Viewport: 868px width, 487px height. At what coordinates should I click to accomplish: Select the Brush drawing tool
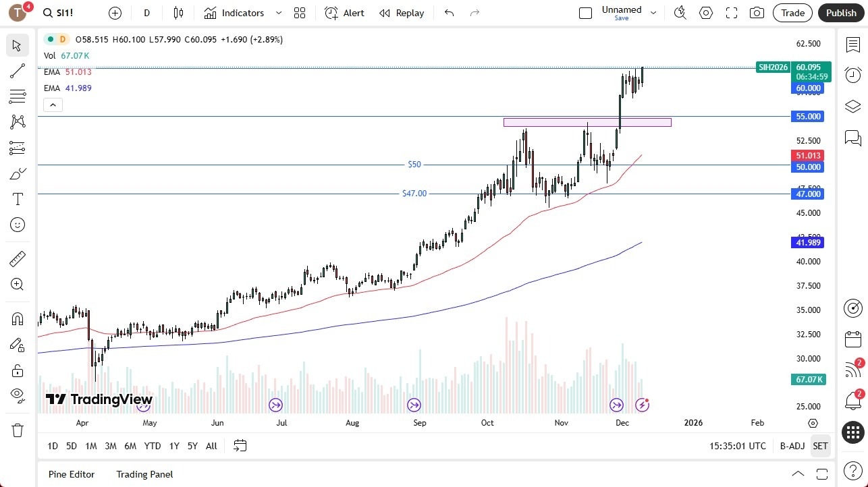pos(17,173)
